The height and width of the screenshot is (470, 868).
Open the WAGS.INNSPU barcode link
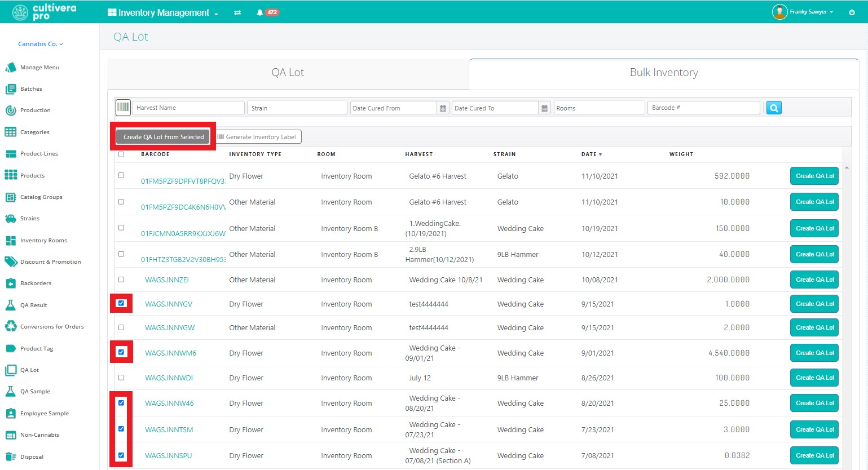point(169,456)
